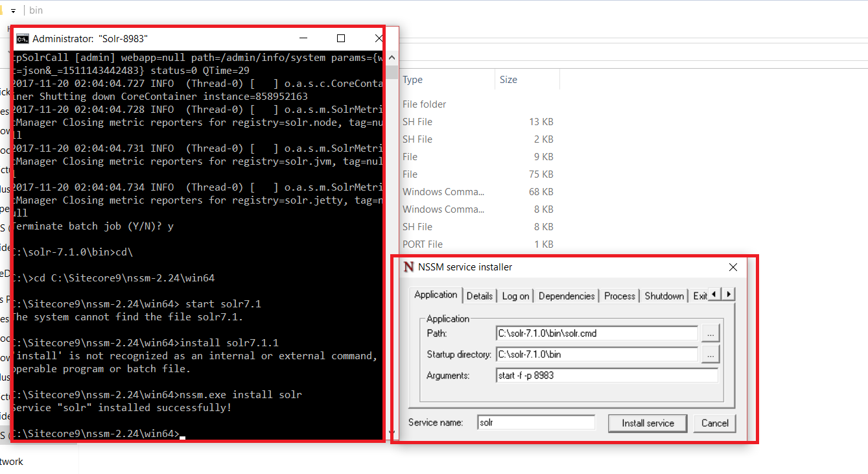Open the Startup directory browse "..." button

pos(710,354)
